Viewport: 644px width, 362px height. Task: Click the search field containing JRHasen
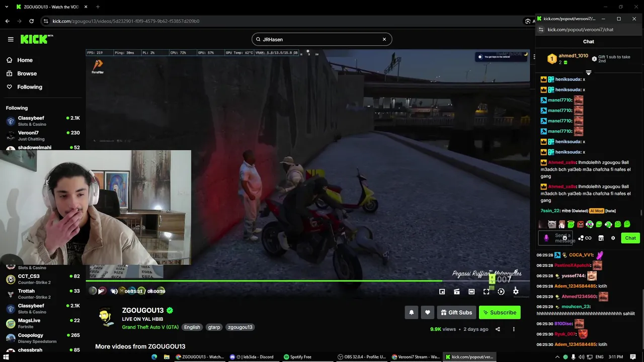(x=322, y=39)
